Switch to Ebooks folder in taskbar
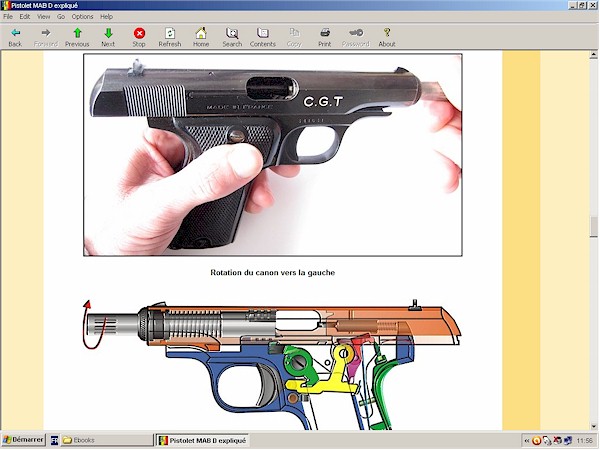This screenshot has height=450, width=600. point(107,440)
